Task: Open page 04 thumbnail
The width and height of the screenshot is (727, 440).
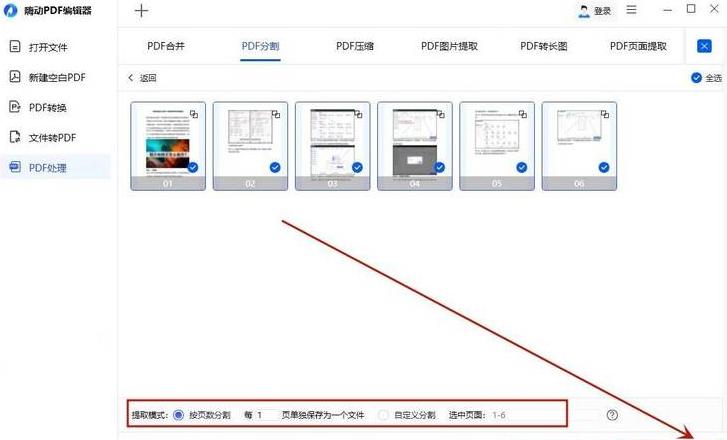Action: coord(415,146)
